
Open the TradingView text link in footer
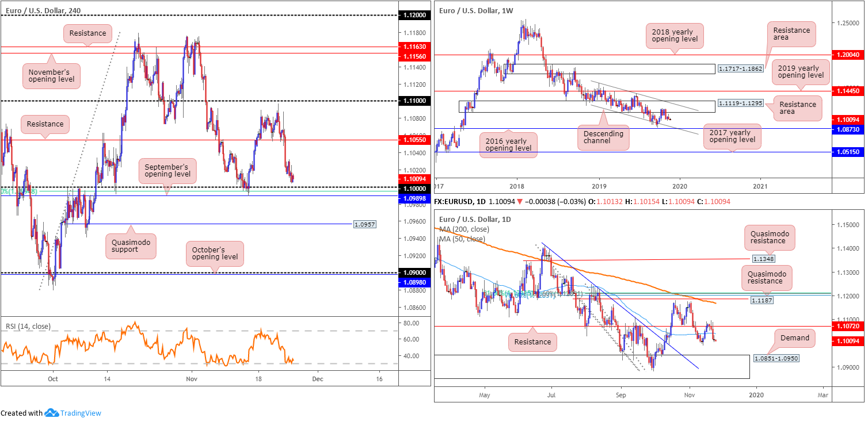pyautogui.click(x=81, y=413)
